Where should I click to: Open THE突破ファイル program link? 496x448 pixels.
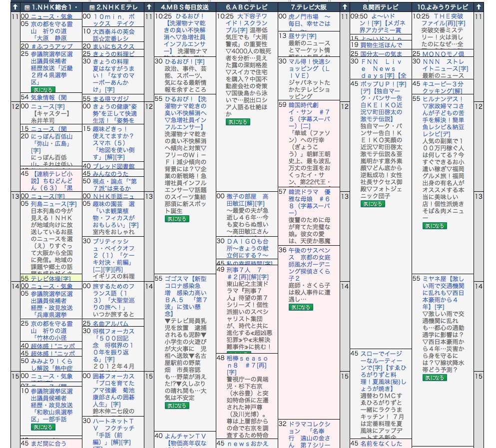tap(444, 19)
